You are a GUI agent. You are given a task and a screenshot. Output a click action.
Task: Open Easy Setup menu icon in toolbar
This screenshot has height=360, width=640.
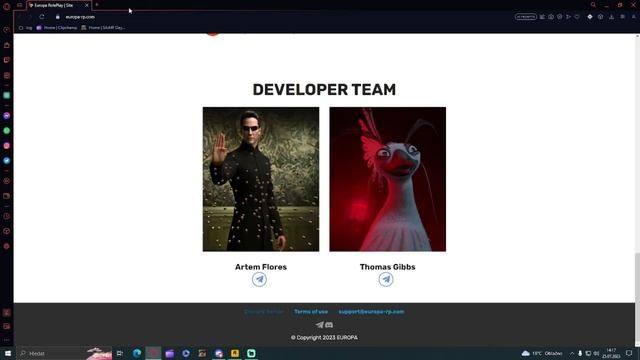(x=622, y=17)
